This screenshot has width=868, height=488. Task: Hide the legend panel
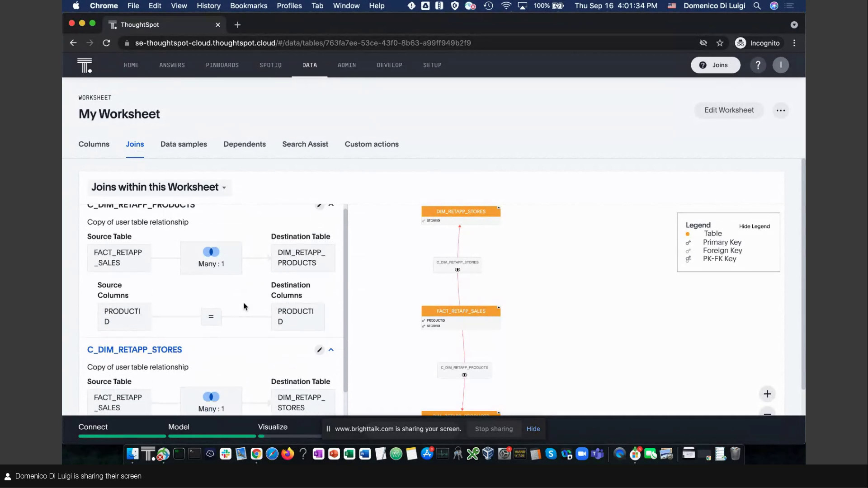754,226
